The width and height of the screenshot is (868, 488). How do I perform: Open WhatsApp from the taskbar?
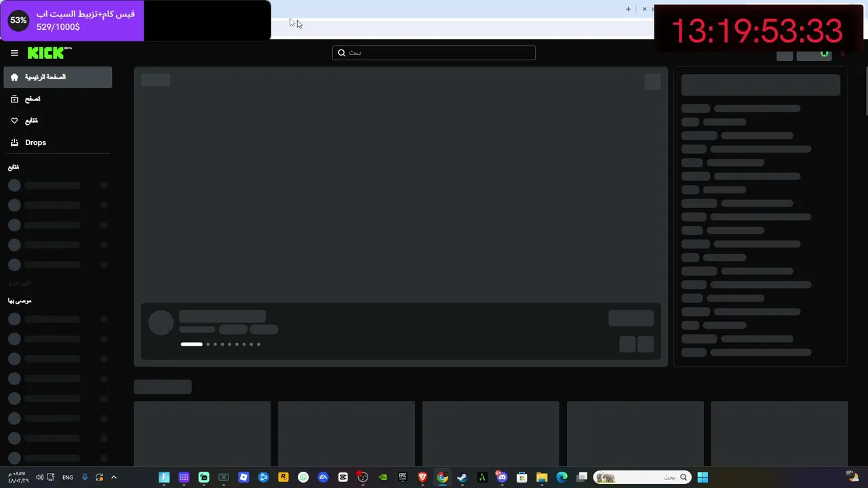[x=303, y=477]
